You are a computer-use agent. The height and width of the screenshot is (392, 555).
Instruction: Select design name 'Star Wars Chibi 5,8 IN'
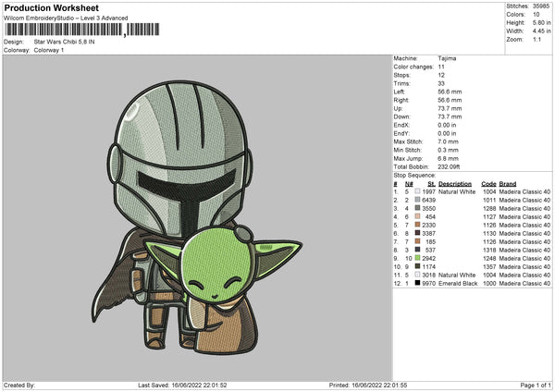pyautogui.click(x=64, y=42)
